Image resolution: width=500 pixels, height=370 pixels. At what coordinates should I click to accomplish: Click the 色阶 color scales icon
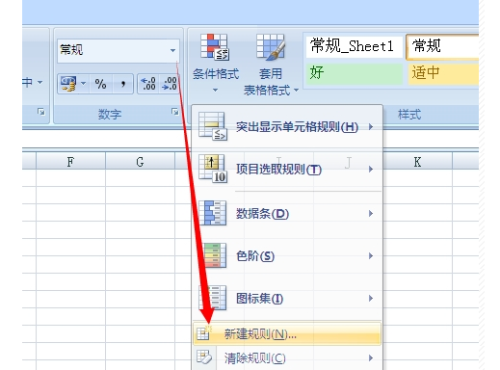214,255
